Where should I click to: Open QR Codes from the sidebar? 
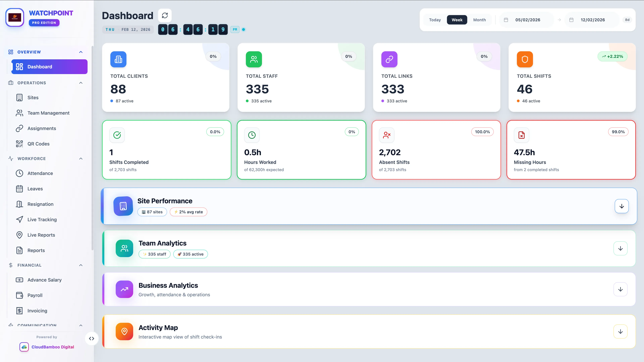(x=38, y=144)
